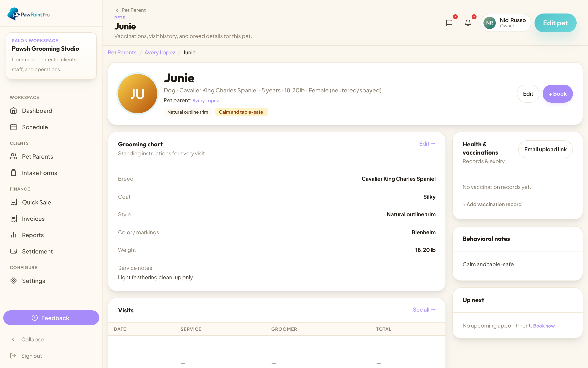Open Reports menu item

point(51,235)
